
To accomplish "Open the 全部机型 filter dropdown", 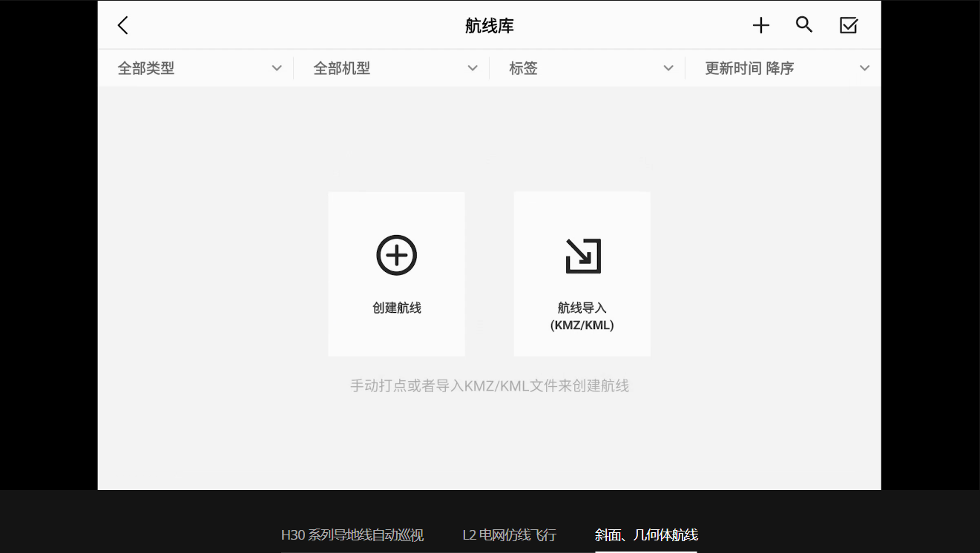I will point(342,68).
